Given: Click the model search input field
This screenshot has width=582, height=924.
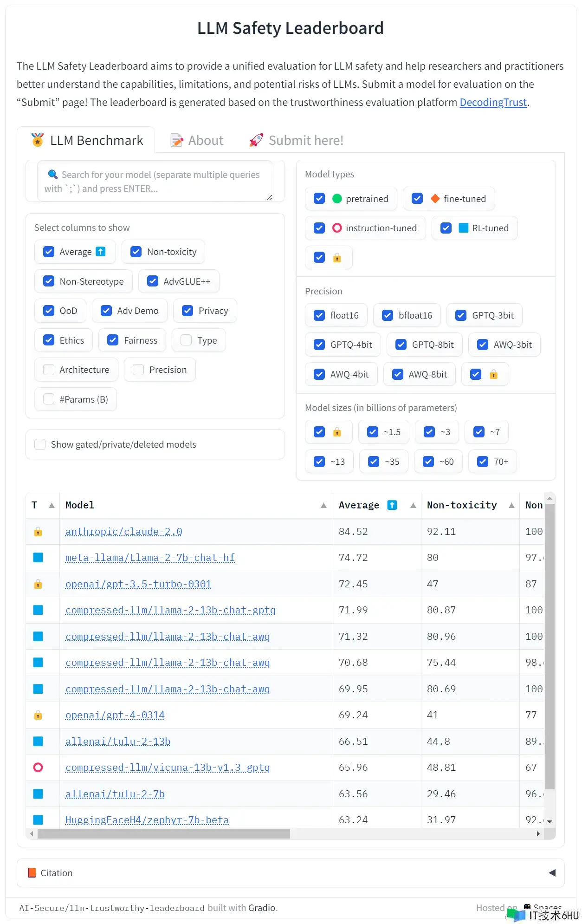Looking at the screenshot, I should point(155,182).
